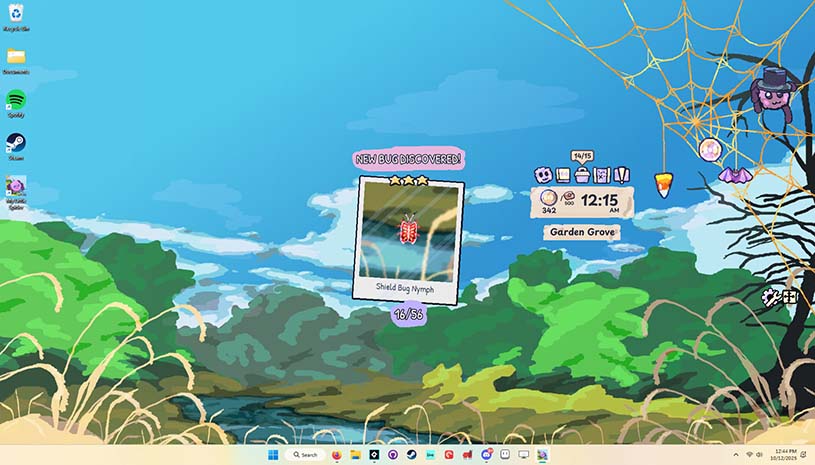
Task: Click the 16/56 bug count badge
Action: click(x=408, y=314)
